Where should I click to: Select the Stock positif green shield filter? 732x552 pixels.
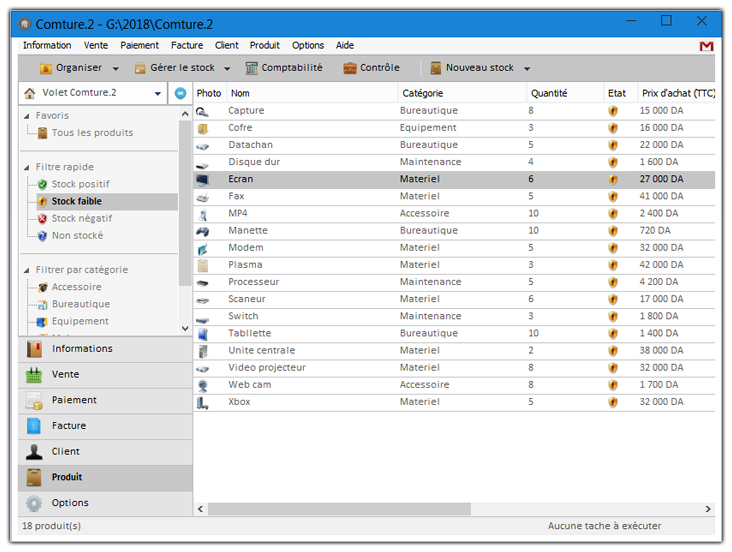click(x=42, y=185)
